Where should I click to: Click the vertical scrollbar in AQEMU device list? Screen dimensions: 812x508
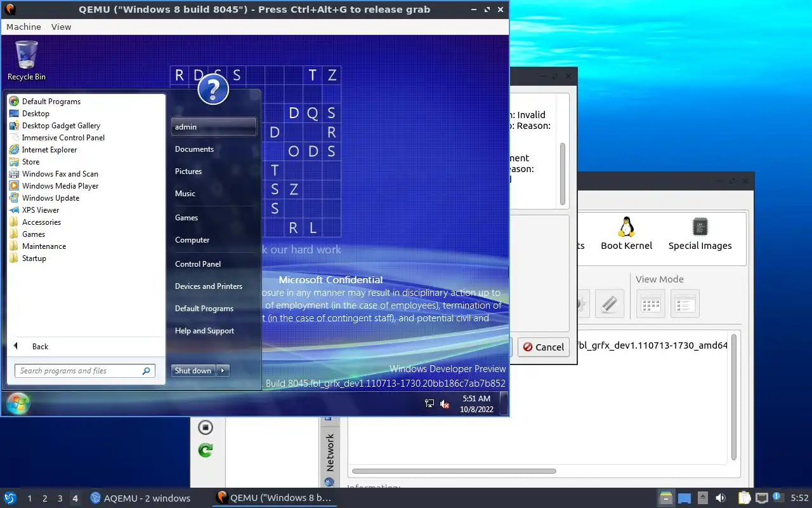[x=734, y=397]
